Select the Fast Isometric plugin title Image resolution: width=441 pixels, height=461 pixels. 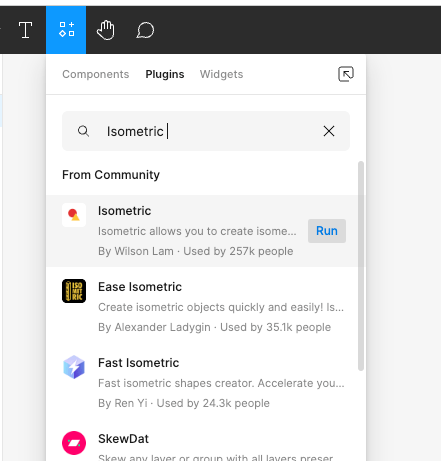click(x=139, y=363)
